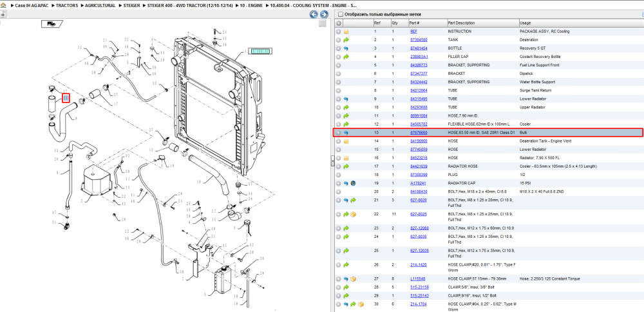Click 'Qty' column header

(x=395, y=23)
